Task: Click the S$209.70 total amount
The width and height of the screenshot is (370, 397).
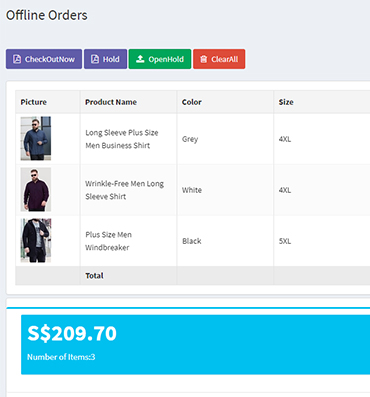Action: (x=72, y=333)
